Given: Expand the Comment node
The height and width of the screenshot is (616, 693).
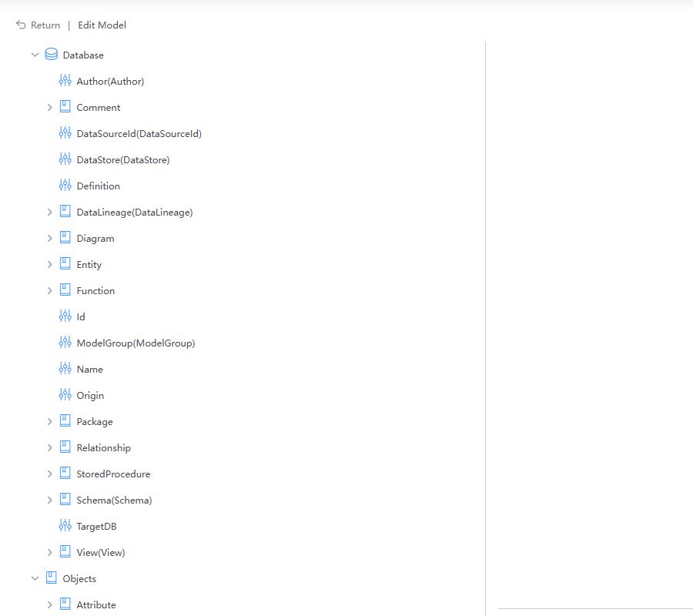Looking at the screenshot, I should pos(49,107).
